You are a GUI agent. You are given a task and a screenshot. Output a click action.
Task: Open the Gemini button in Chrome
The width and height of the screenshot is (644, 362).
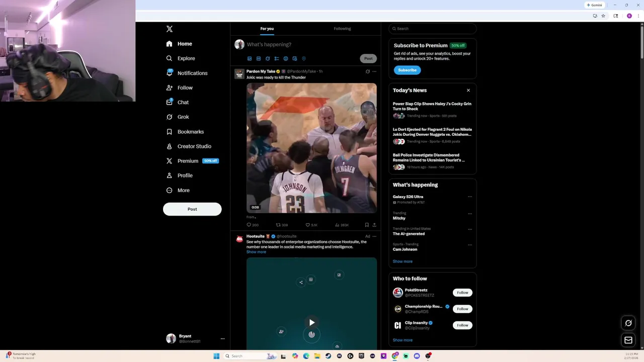[594, 5]
